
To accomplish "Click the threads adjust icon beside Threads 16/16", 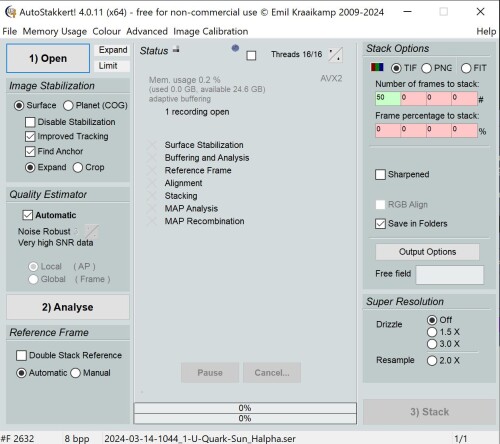I will (335, 55).
